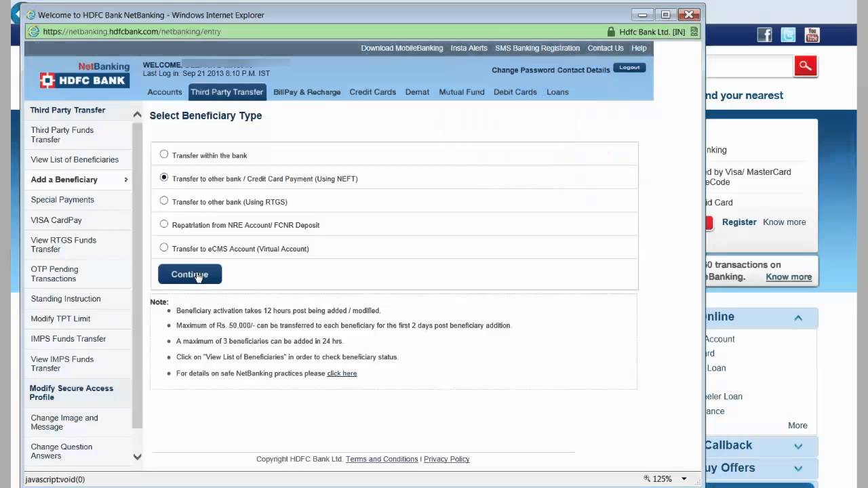
Task: Click the sidebar scroll down arrow
Action: pos(137,457)
